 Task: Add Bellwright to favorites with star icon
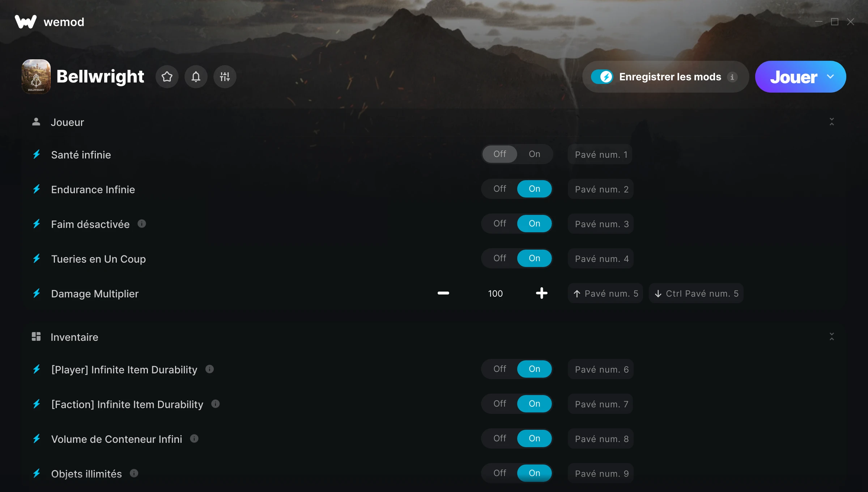click(x=167, y=77)
